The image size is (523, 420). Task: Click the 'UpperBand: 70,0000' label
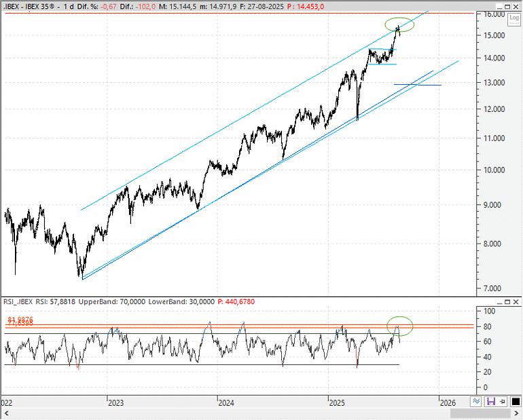(x=112, y=302)
